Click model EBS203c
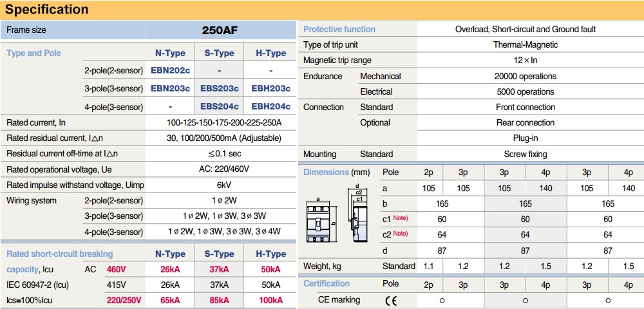 (220, 89)
